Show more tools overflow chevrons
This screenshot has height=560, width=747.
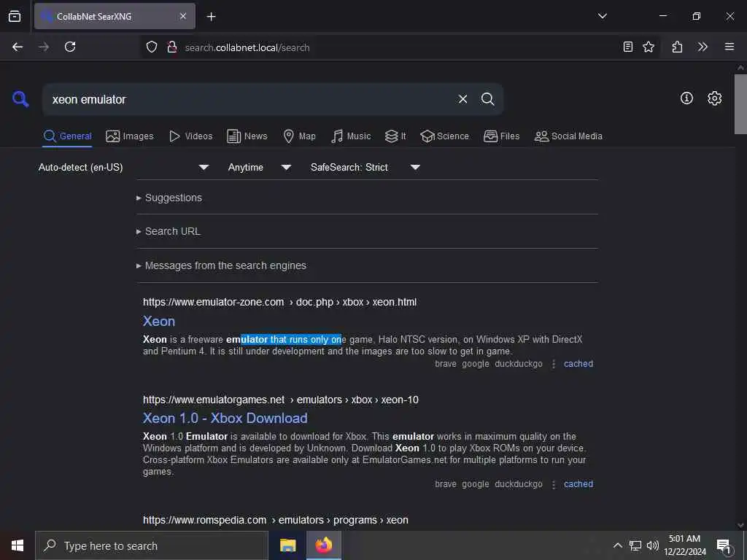[x=703, y=47]
